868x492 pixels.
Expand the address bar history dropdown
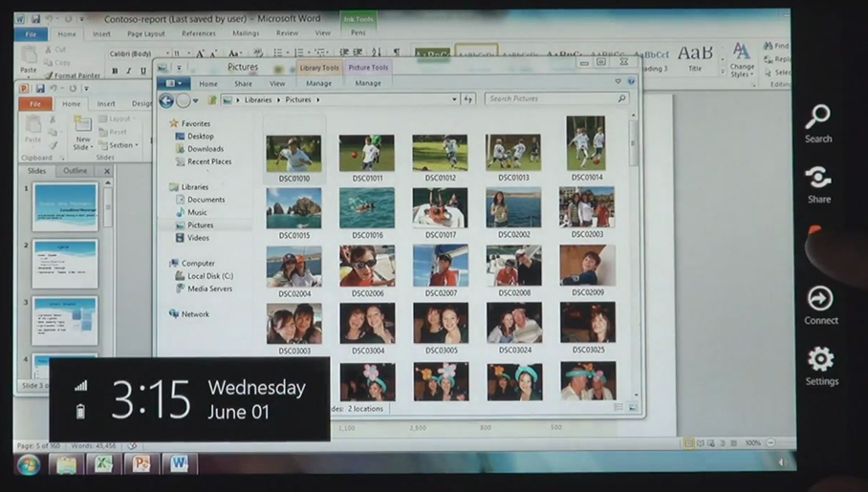454,99
